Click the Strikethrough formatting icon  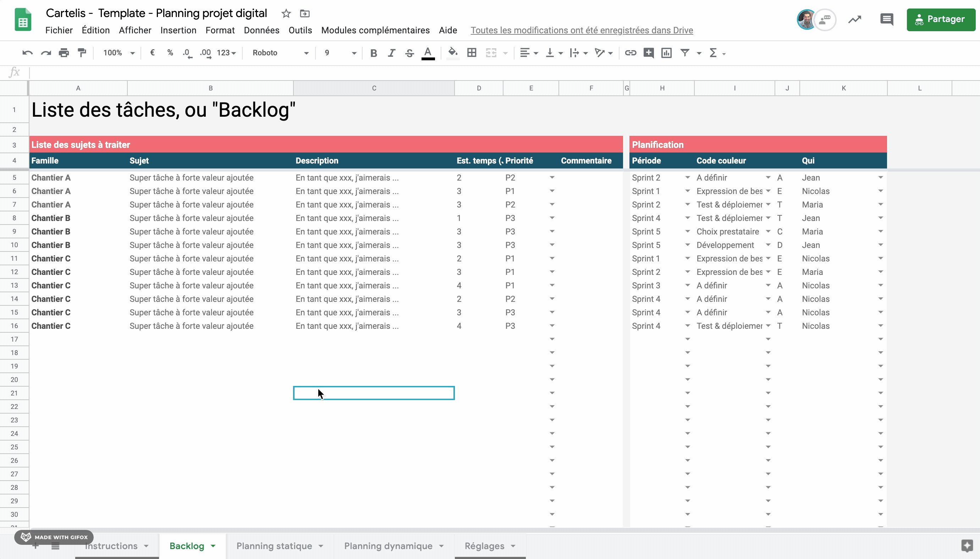(x=409, y=52)
